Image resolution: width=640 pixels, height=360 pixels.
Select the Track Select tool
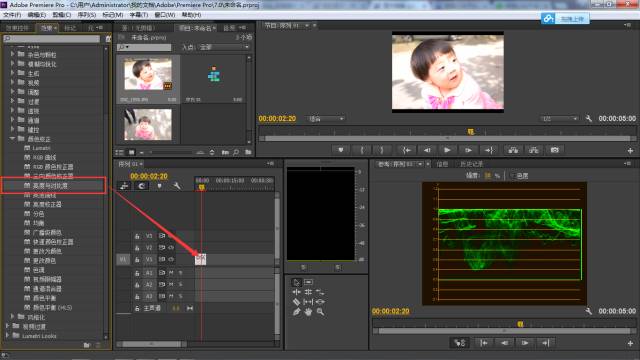click(309, 282)
